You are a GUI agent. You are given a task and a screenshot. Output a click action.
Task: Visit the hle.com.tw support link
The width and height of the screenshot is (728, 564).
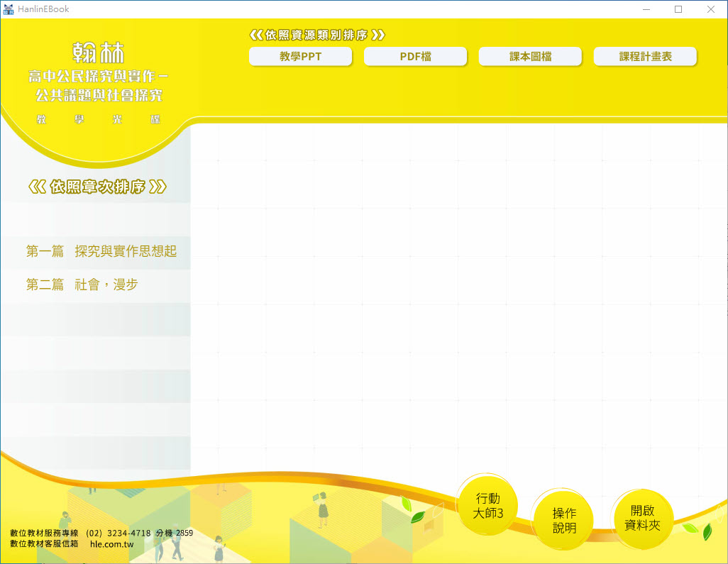pos(111,544)
